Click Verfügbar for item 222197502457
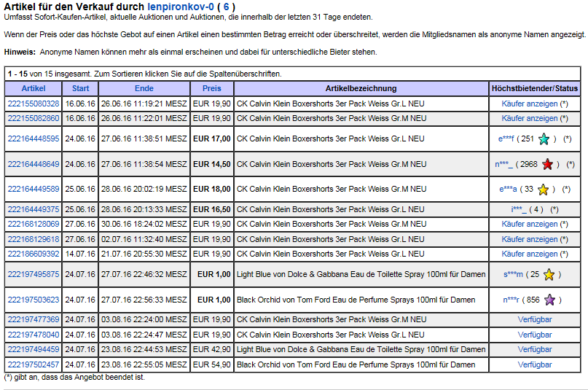This screenshot has width=588, height=390. point(535,364)
